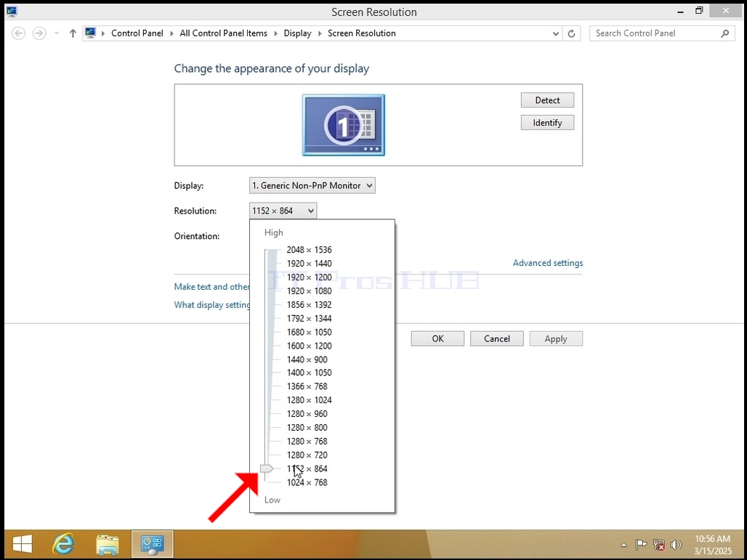The height and width of the screenshot is (560, 747).
Task: Click the Screen Resolution title bar icon
Action: 12,12
